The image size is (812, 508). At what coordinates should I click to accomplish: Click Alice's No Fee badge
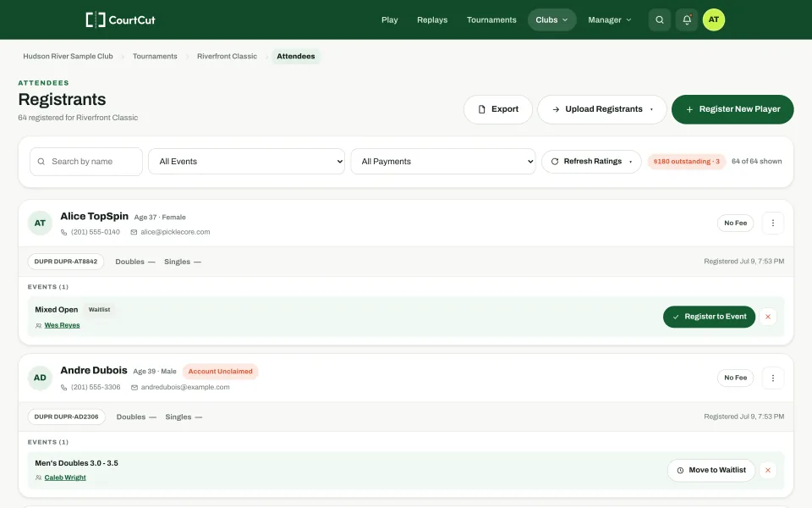point(735,223)
